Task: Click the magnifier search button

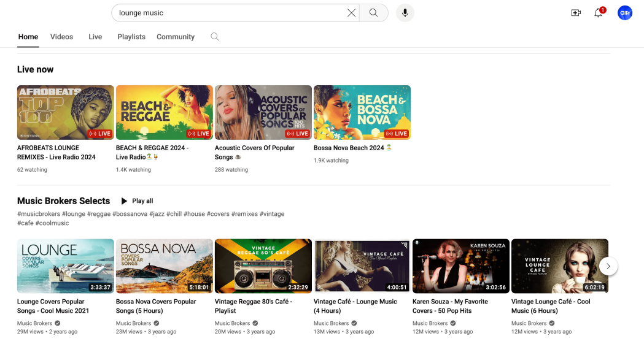Action: tap(373, 13)
